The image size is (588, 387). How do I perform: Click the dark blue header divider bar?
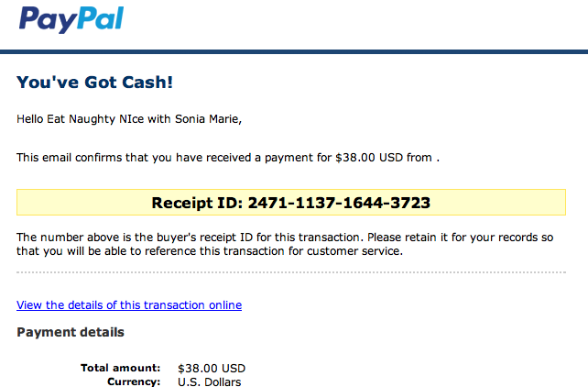294,51
